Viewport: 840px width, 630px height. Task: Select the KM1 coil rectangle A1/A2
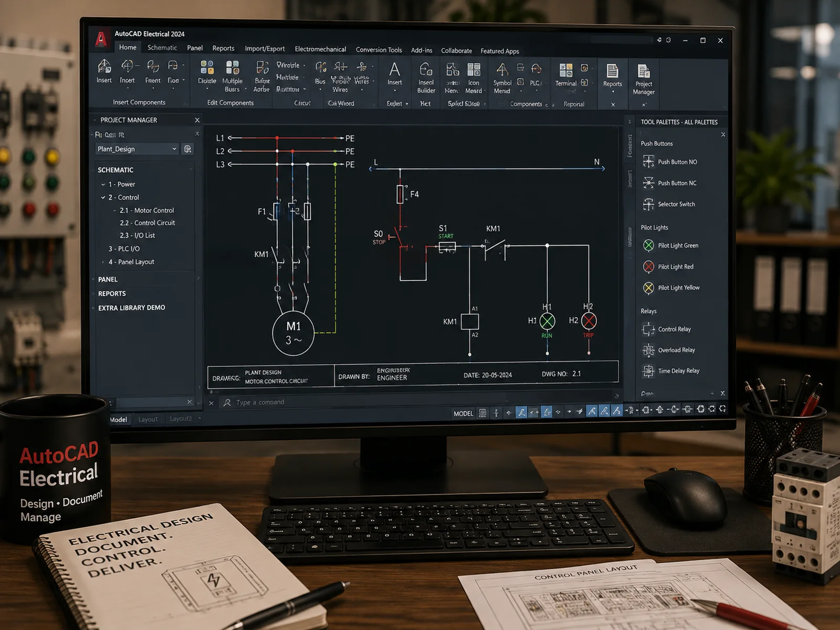(470, 321)
